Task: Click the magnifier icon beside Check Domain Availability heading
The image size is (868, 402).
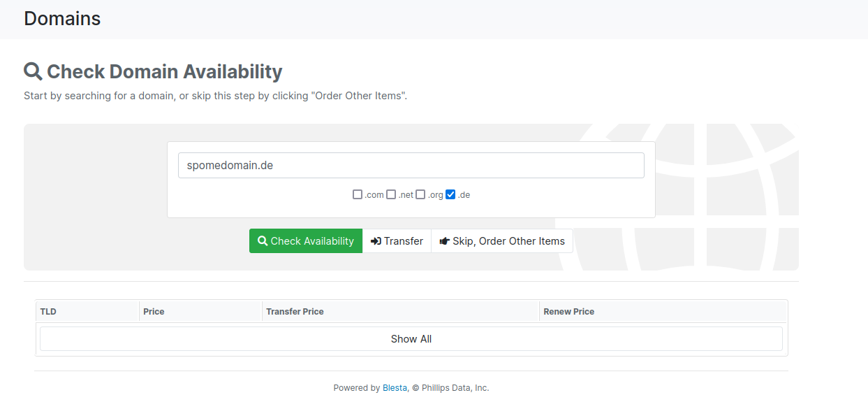Action: (33, 71)
